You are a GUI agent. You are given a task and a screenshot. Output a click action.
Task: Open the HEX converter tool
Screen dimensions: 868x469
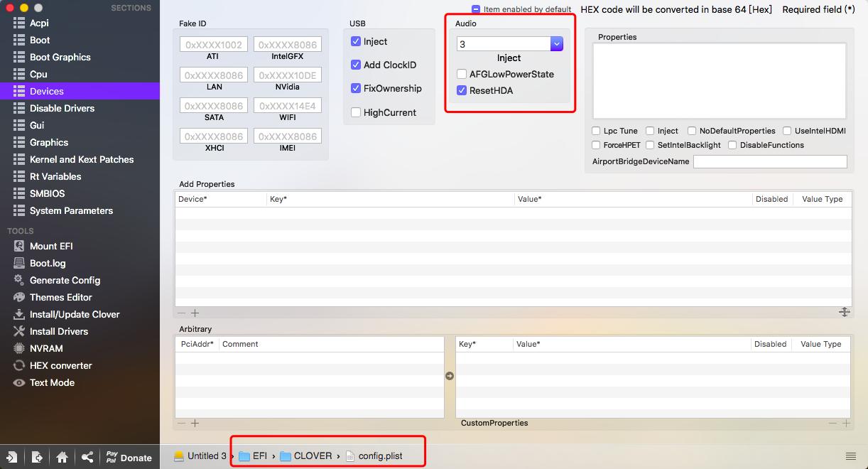[x=61, y=365]
